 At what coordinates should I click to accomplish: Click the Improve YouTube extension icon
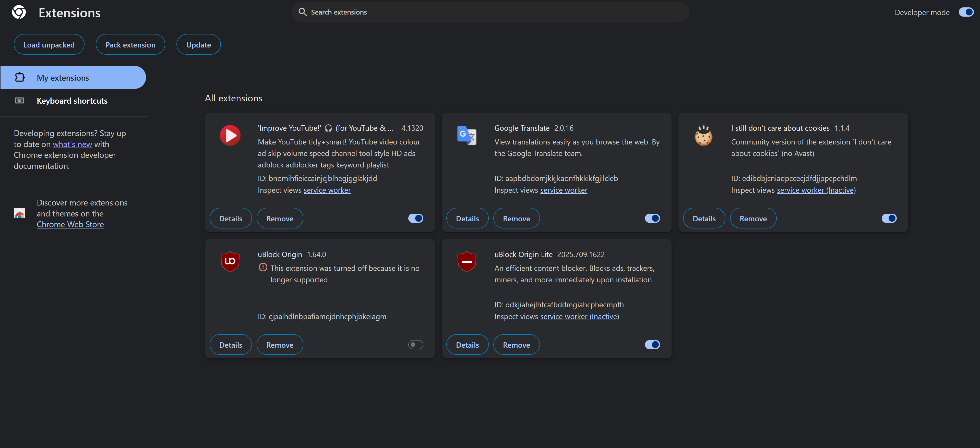(x=230, y=135)
